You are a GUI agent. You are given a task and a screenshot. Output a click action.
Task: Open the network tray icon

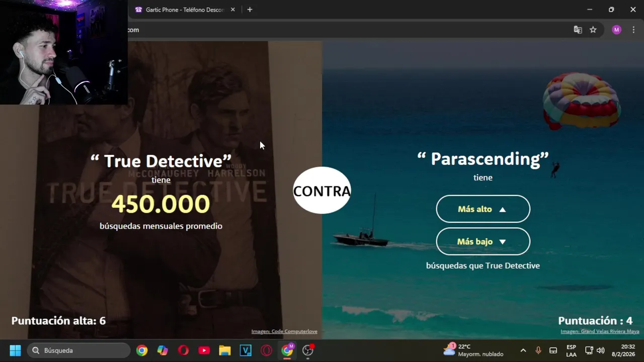point(589,350)
